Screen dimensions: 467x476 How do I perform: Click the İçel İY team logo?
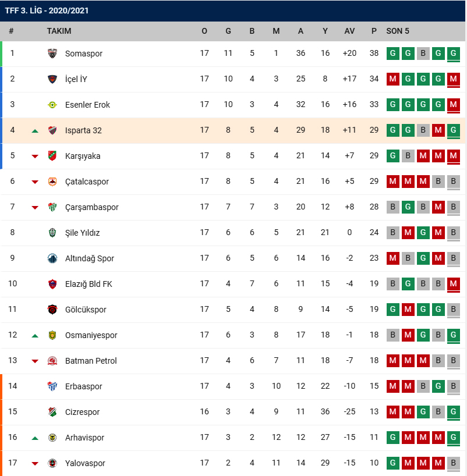[52, 79]
